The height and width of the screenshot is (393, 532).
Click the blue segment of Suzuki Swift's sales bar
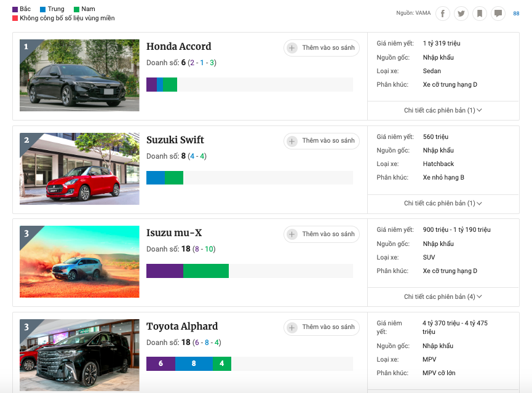[156, 178]
